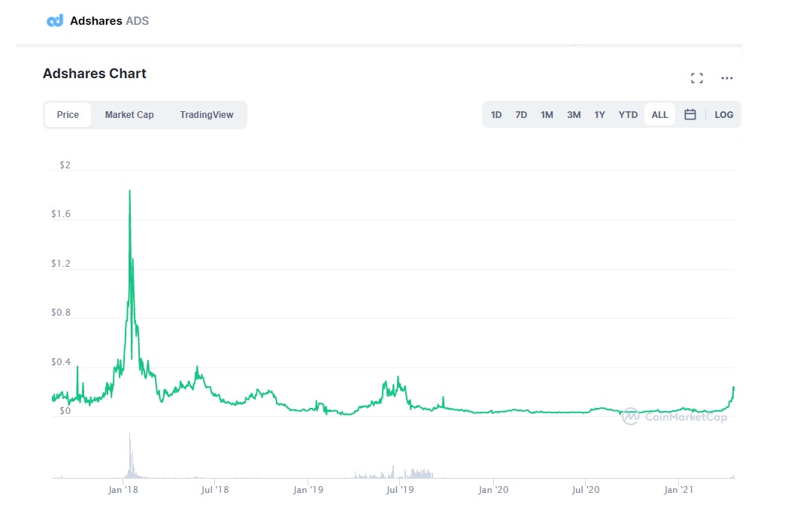794x532 pixels.
Task: Select the ALL time range
Action: click(659, 115)
